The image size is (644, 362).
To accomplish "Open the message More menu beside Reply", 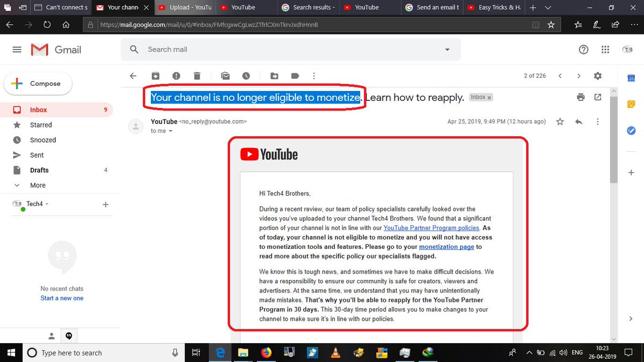I will click(x=598, y=122).
